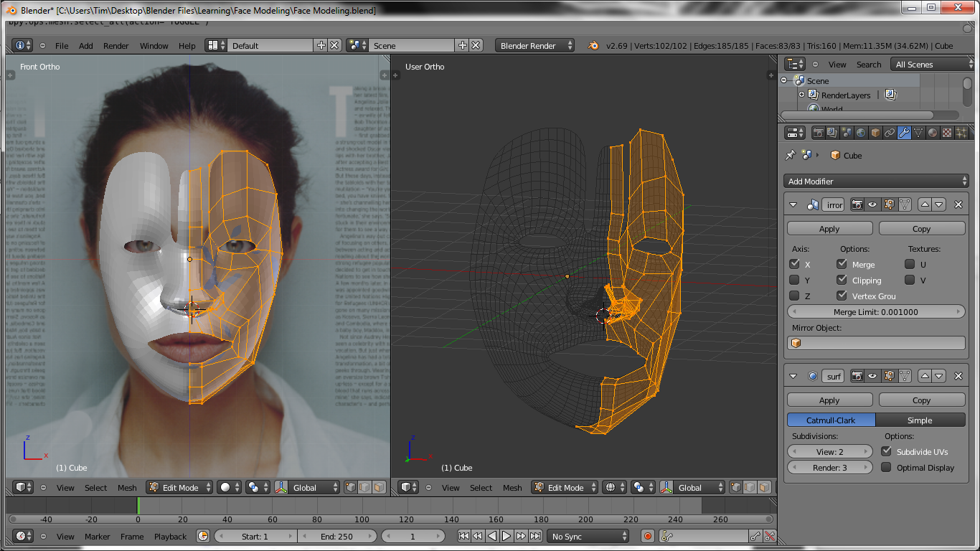
Task: Switch Subsurf to Simple subdivision
Action: [921, 420]
